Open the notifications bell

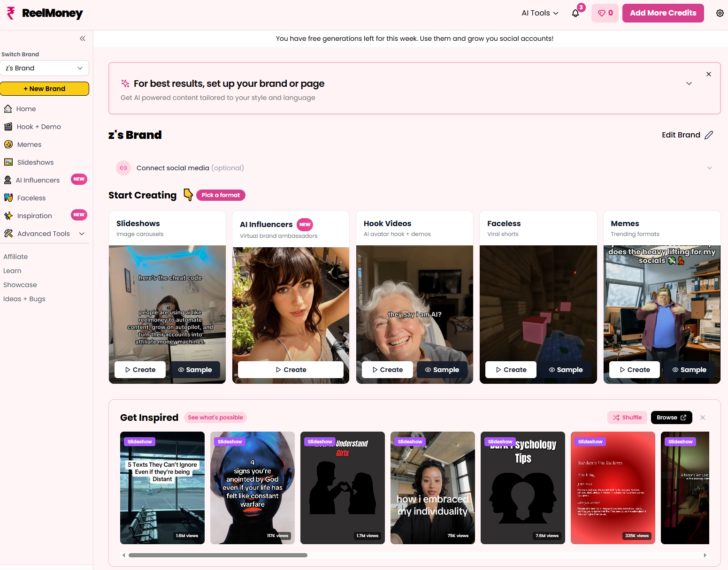tap(575, 13)
